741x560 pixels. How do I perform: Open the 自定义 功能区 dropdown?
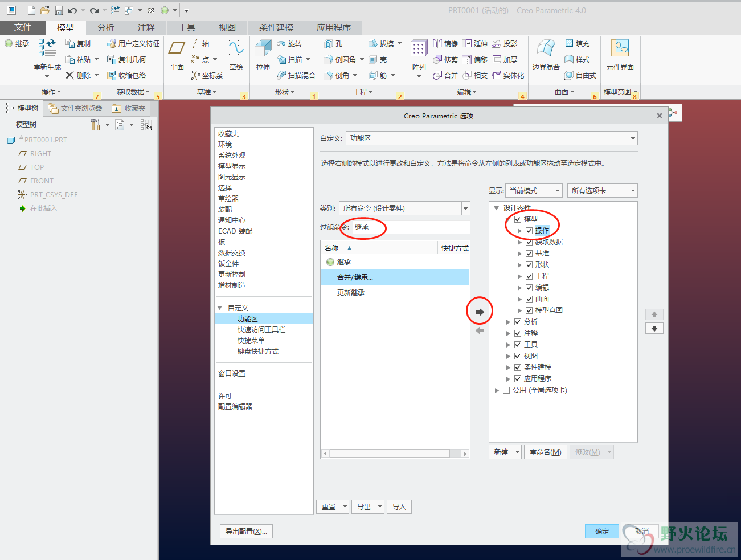click(633, 138)
